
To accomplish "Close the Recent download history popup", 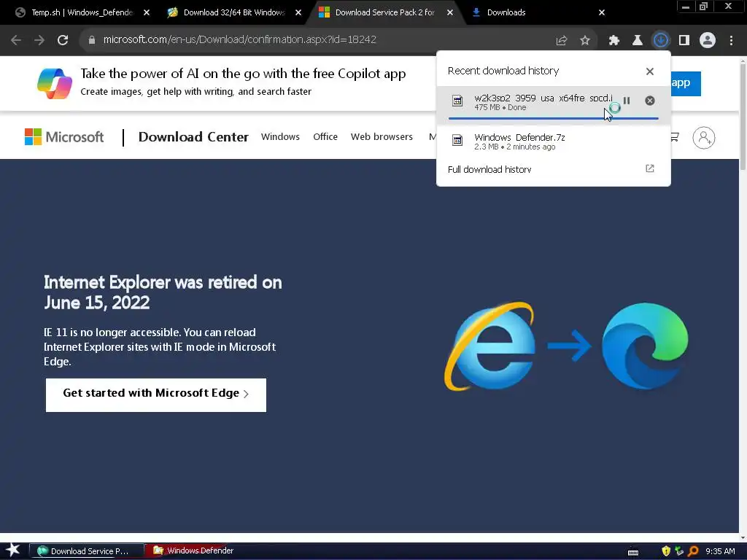I will [650, 71].
